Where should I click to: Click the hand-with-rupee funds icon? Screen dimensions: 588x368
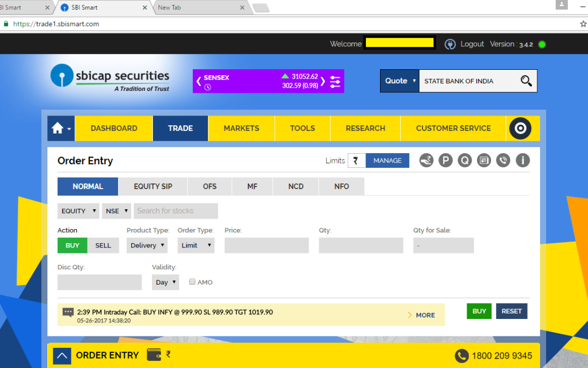426,160
